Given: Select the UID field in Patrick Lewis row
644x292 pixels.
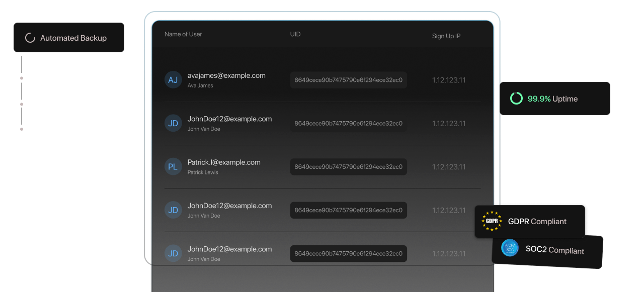Looking at the screenshot, I should tap(348, 167).
